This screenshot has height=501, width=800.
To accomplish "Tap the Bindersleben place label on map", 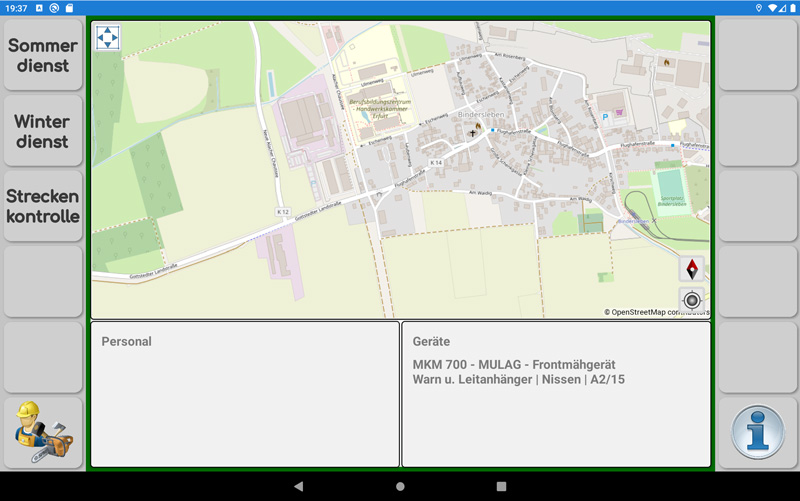I will pos(481,114).
